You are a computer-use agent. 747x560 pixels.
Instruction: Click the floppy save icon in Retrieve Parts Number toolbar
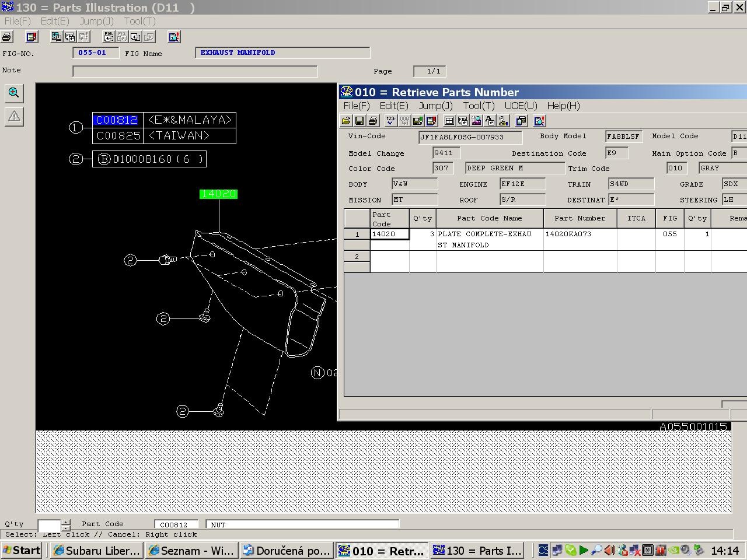click(359, 121)
